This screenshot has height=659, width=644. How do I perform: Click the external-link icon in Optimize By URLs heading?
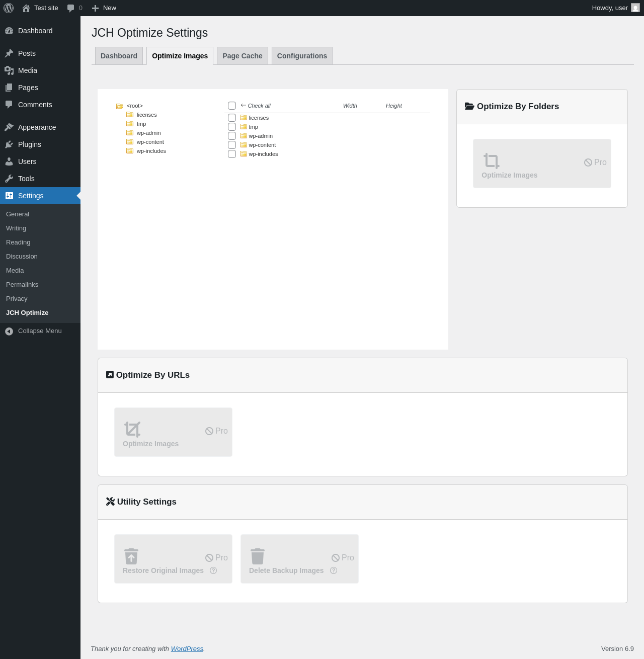point(110,375)
